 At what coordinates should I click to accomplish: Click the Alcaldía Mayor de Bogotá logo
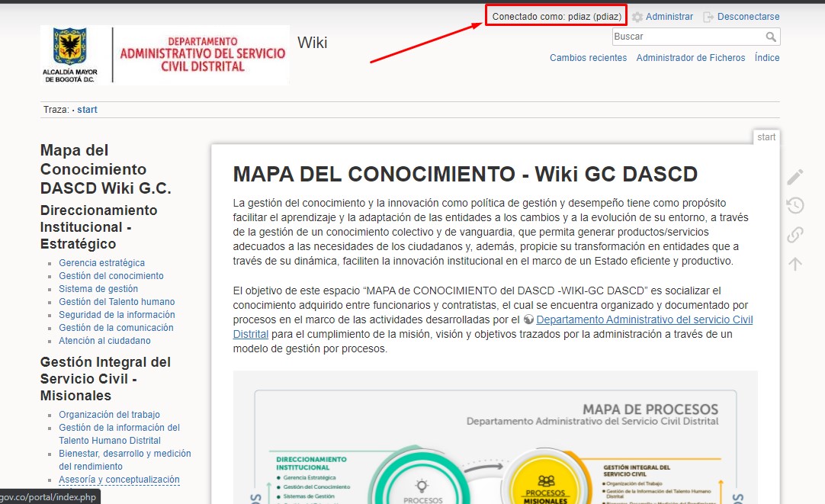[70, 55]
